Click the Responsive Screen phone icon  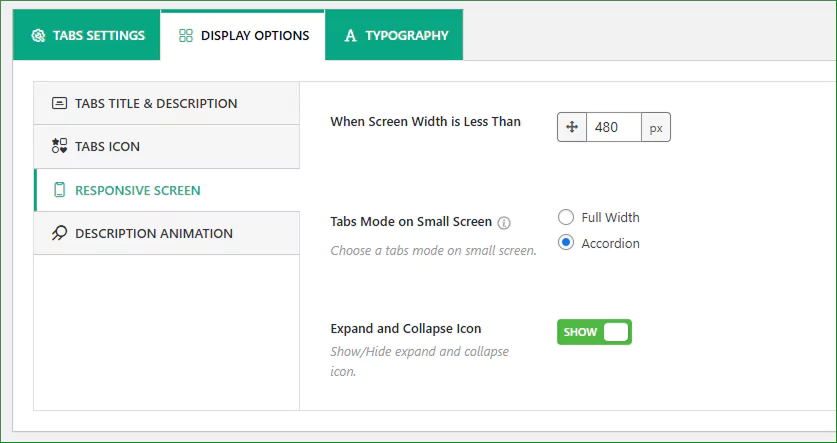pos(60,190)
